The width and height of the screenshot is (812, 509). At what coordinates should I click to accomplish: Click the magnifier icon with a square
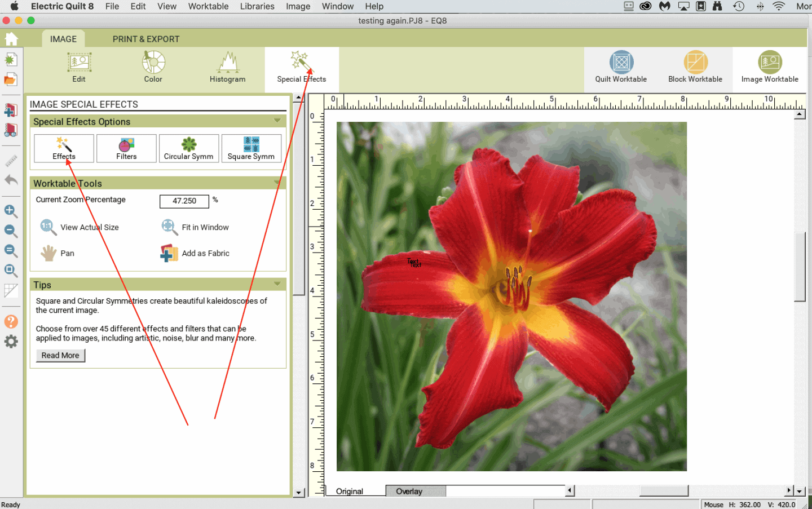coord(11,271)
